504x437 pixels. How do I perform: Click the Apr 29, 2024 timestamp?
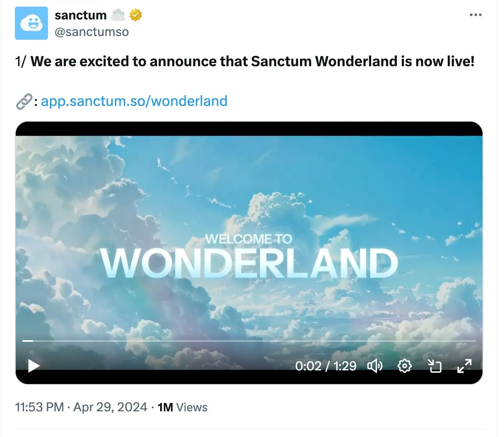point(109,407)
